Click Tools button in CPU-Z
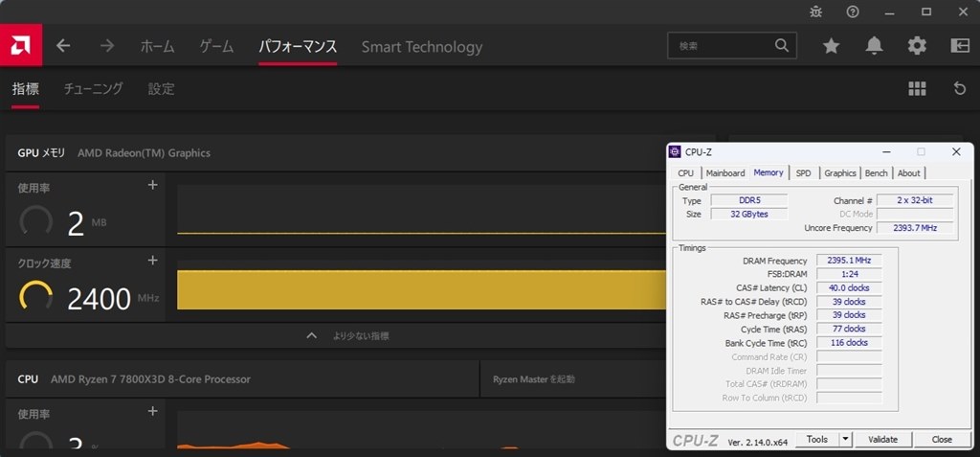 (817, 440)
